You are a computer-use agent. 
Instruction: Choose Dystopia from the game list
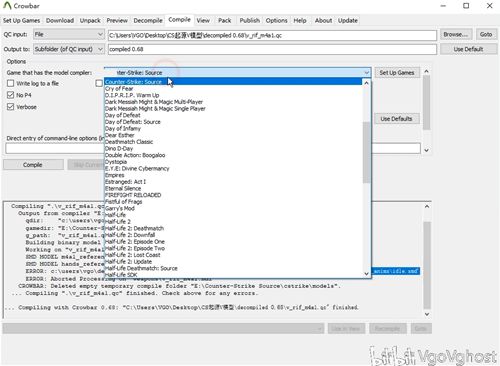pyautogui.click(x=233, y=162)
